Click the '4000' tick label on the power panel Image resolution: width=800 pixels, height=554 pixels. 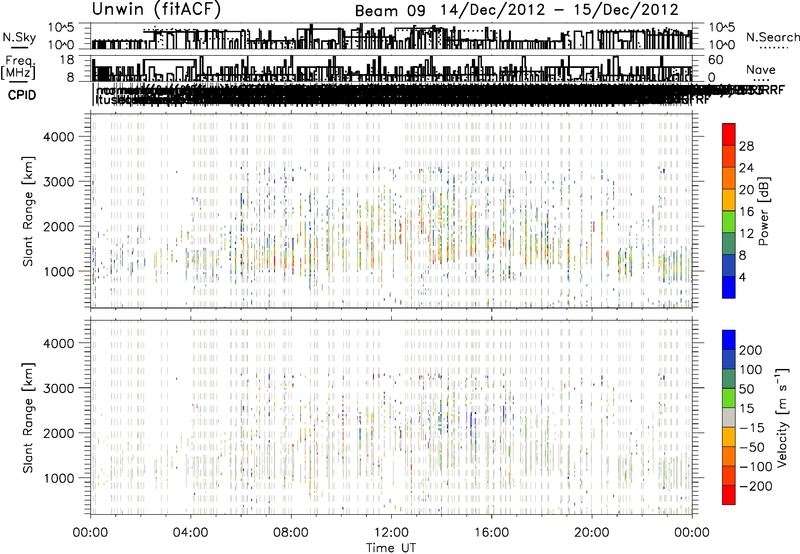[58, 136]
